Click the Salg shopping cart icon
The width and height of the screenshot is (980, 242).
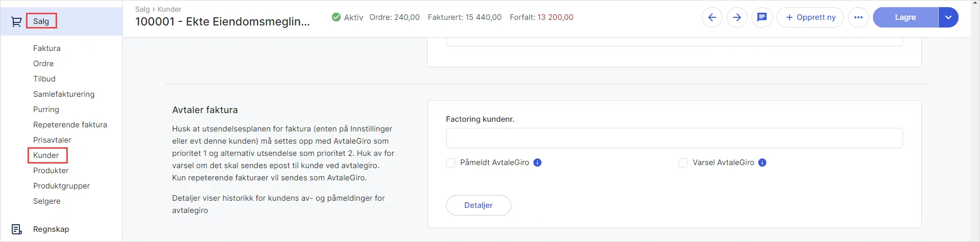tap(16, 21)
